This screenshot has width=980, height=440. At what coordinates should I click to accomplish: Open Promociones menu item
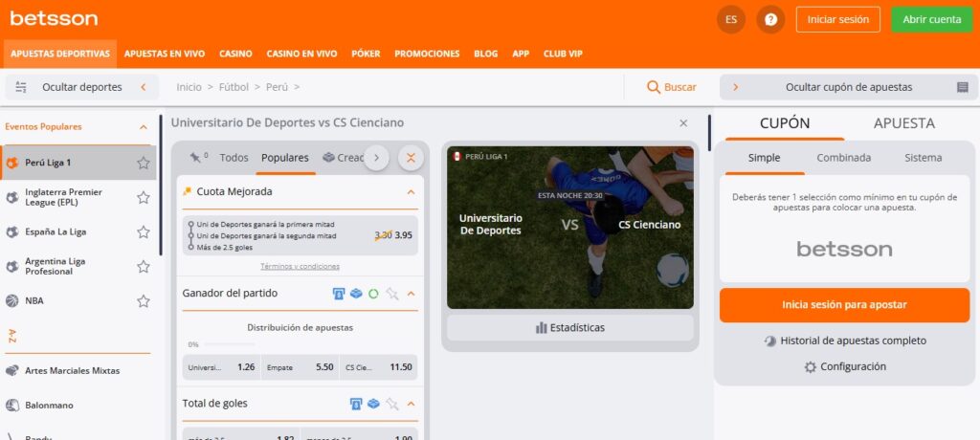pyautogui.click(x=427, y=54)
